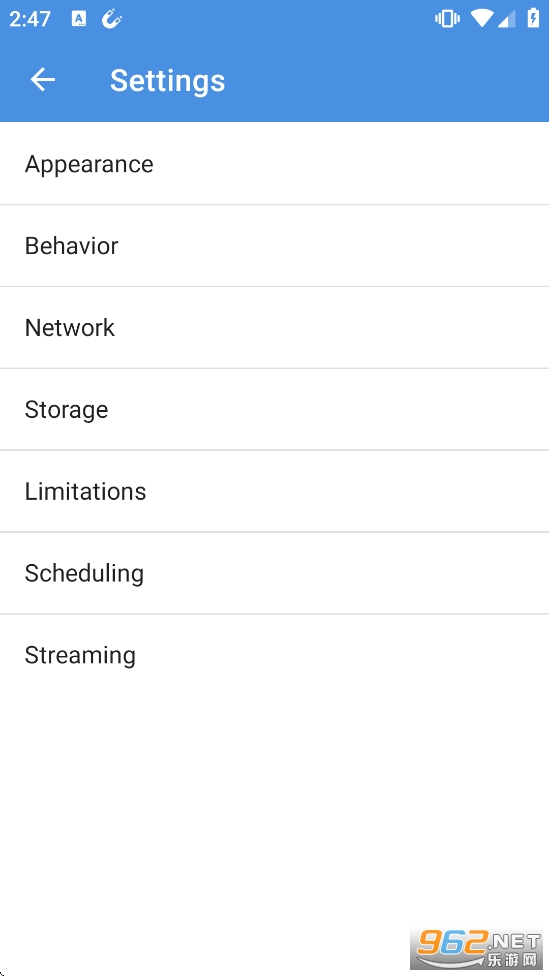The width and height of the screenshot is (549, 976).
Task: Tap the Wi-Fi signal status icon
Action: tap(481, 19)
